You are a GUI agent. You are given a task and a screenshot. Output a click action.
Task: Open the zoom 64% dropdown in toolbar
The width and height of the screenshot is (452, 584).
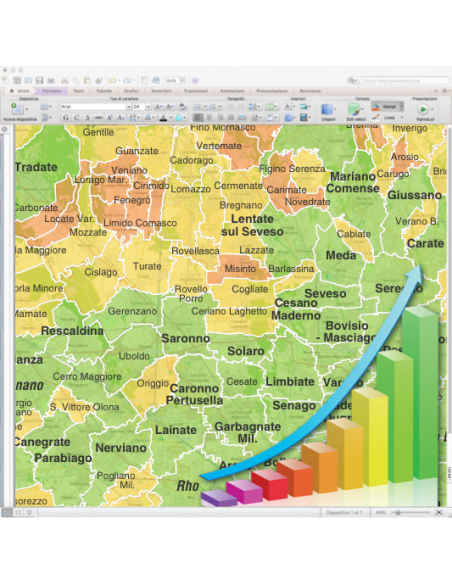tap(183, 80)
